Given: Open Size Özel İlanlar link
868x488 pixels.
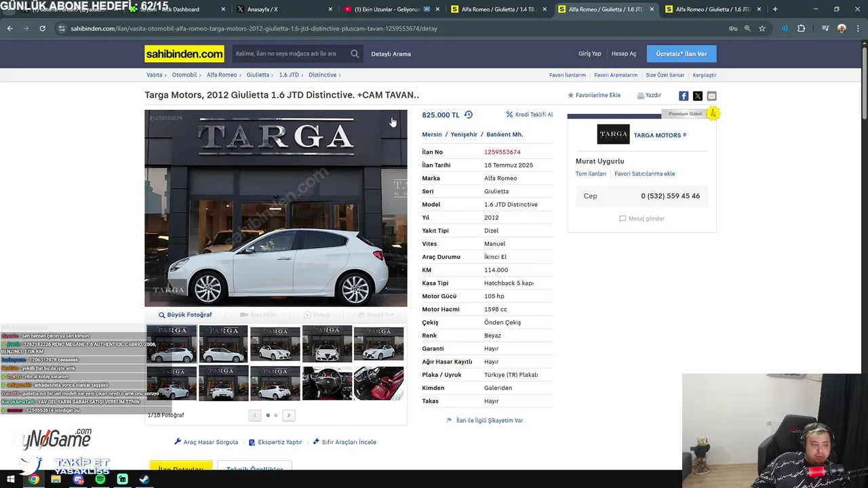Looking at the screenshot, I should coord(665,75).
